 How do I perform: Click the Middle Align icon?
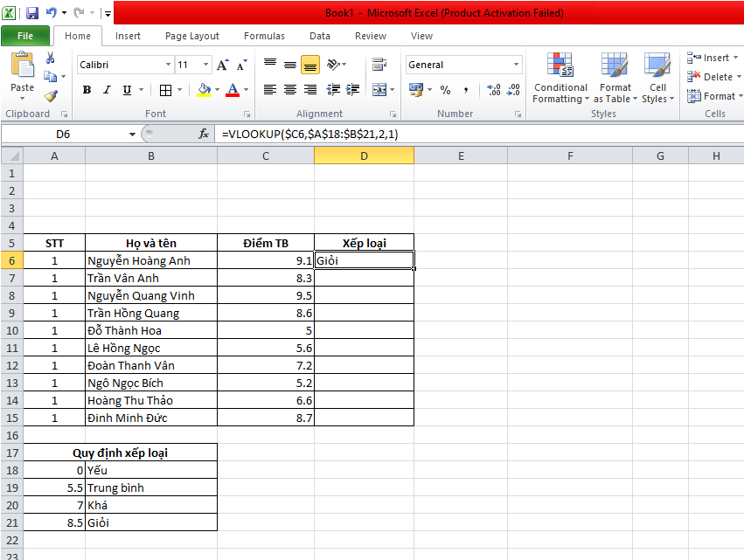[290, 65]
